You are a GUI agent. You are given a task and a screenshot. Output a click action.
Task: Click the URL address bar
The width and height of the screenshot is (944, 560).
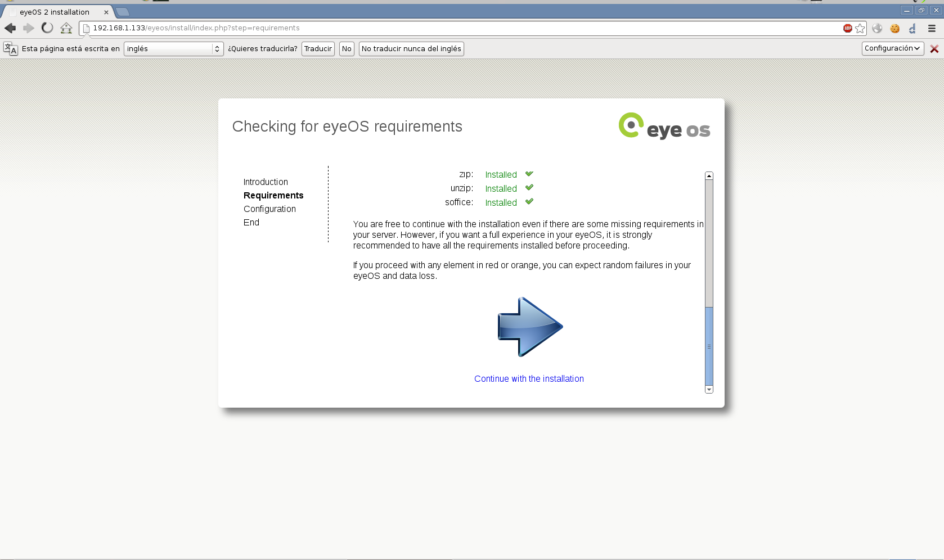[450, 28]
